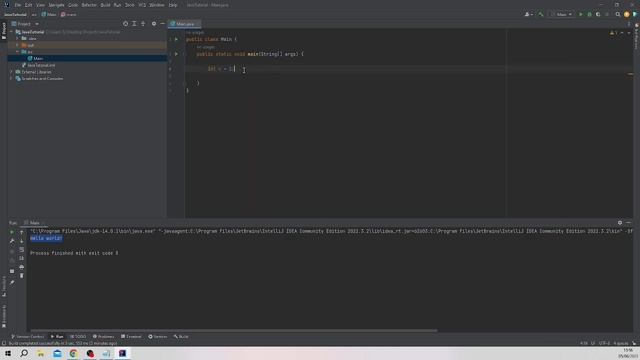640x360 pixels.
Task: Open Project panel gear options
Action: [154, 24]
